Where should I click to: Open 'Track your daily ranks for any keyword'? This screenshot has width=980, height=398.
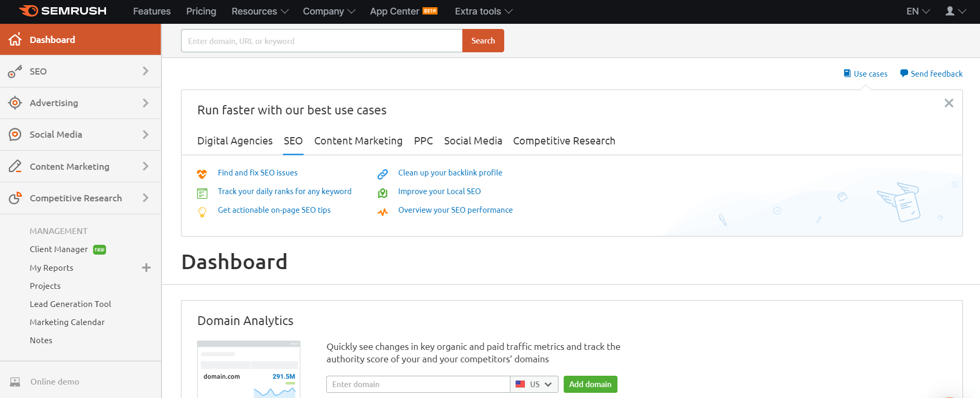coord(284,191)
